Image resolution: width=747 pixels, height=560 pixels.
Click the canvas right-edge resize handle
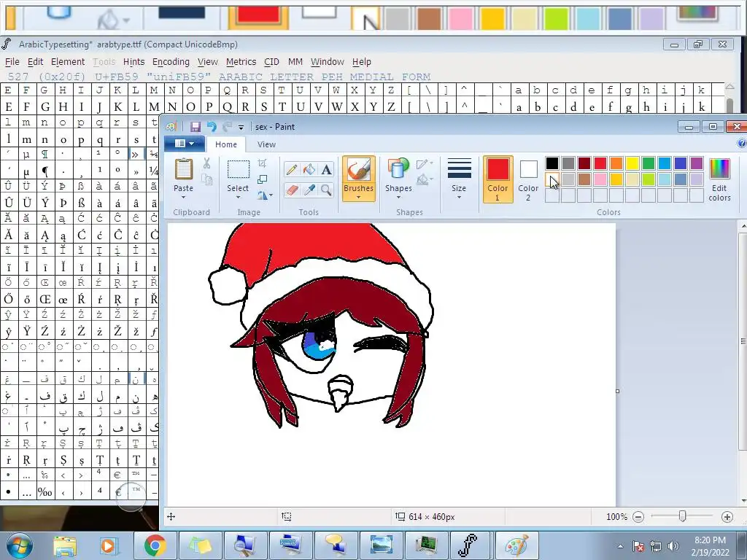coord(617,391)
